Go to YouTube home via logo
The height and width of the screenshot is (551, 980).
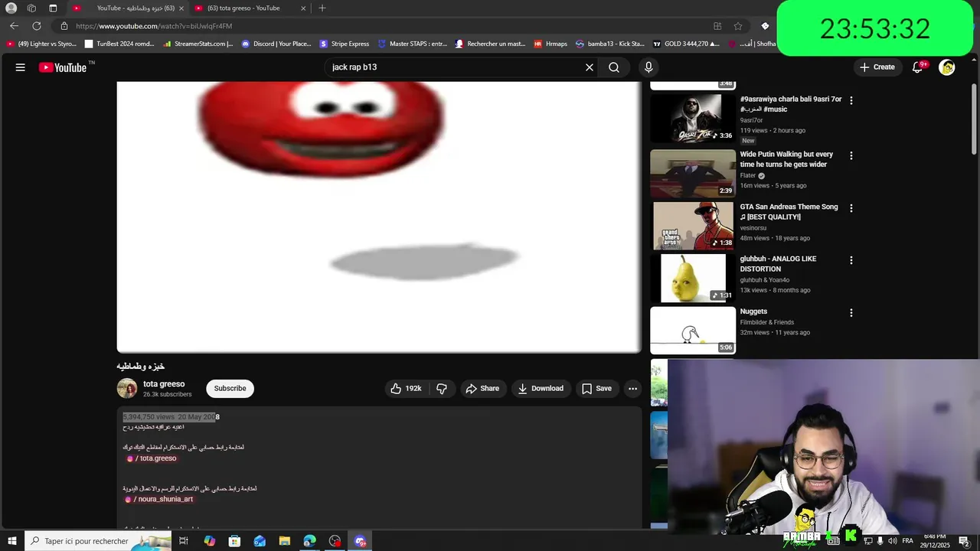pos(63,67)
